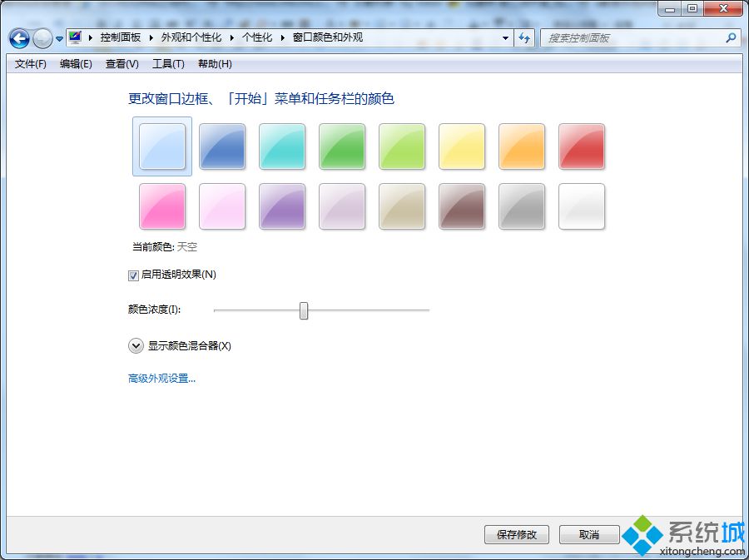
Task: Select the green color swatch
Action: click(x=342, y=146)
